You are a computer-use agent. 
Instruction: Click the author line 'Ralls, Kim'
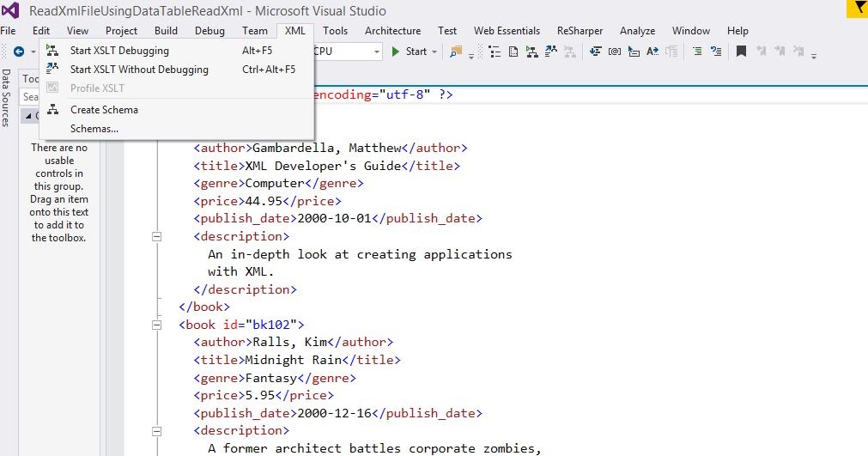click(293, 342)
